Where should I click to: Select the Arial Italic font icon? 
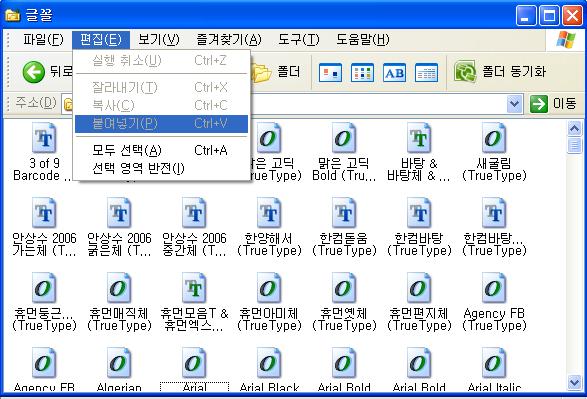coord(494,363)
